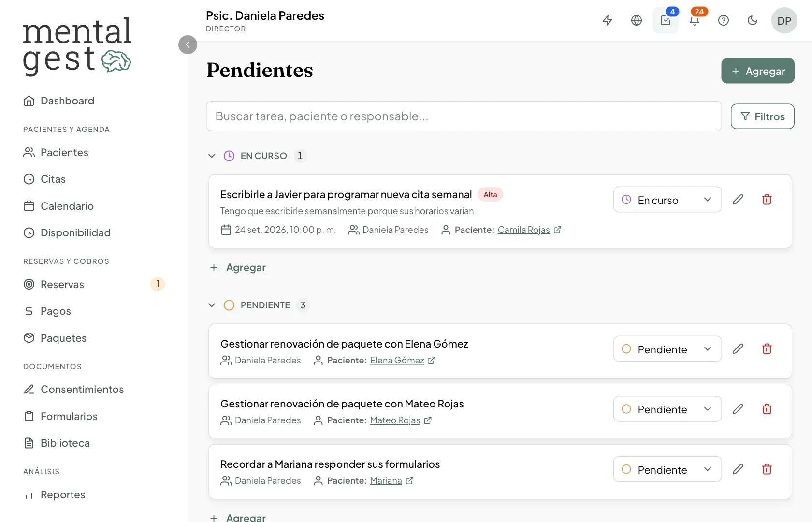812x522 pixels.
Task: Collapse the PENDIENTE section
Action: [x=212, y=305]
